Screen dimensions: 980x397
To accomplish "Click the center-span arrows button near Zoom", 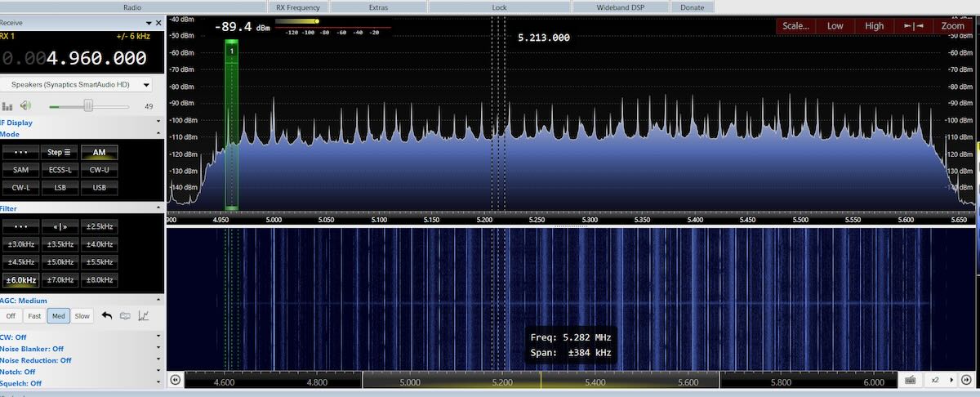I will (912, 26).
